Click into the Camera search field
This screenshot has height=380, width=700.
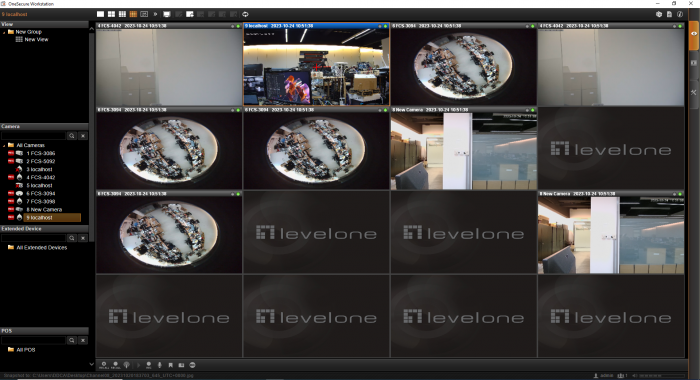tap(33, 136)
